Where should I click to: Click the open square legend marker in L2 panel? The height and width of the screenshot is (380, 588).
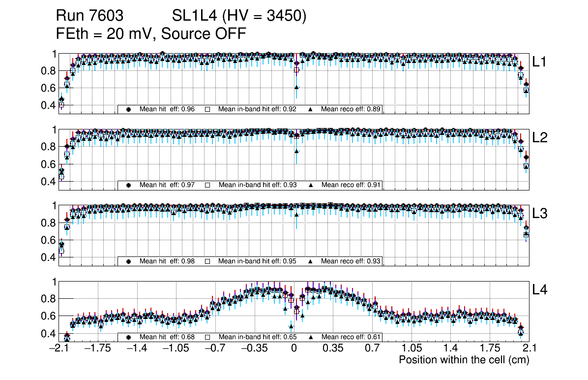(207, 185)
